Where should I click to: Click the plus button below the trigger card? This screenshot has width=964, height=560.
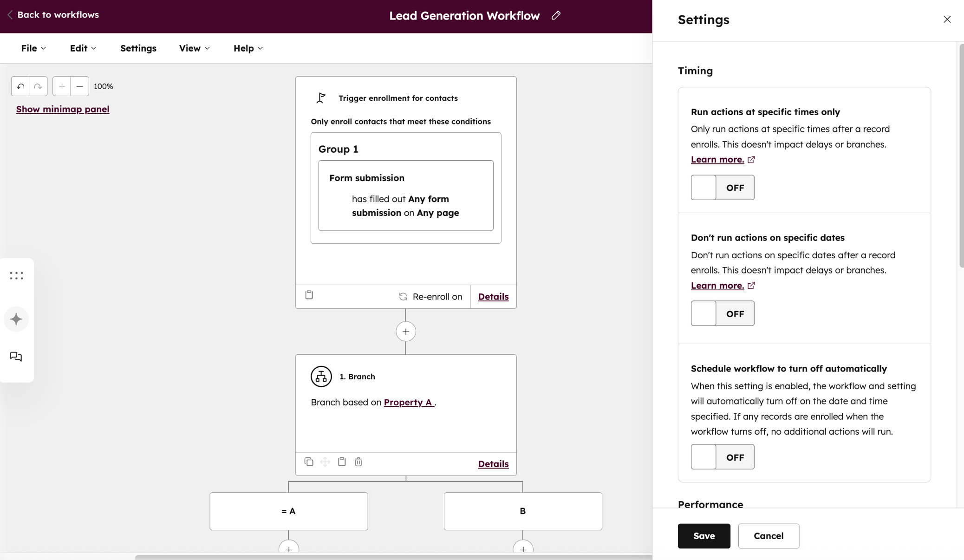(405, 331)
